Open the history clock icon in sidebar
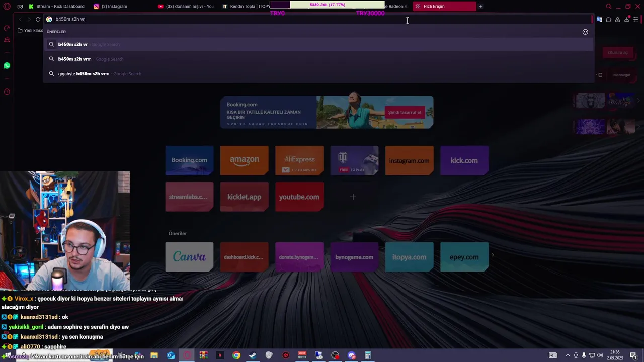 pos(7,92)
